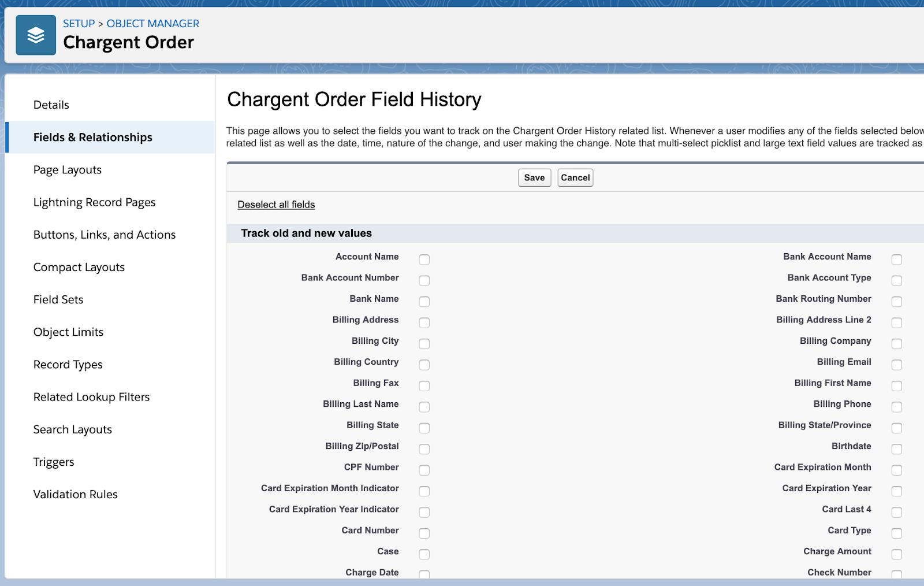The width and height of the screenshot is (924, 586).
Task: Open the Triggers section
Action: point(53,462)
